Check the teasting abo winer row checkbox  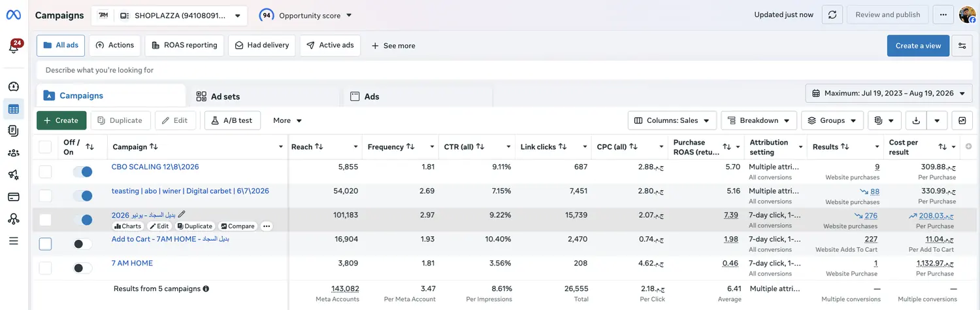pyautogui.click(x=45, y=196)
